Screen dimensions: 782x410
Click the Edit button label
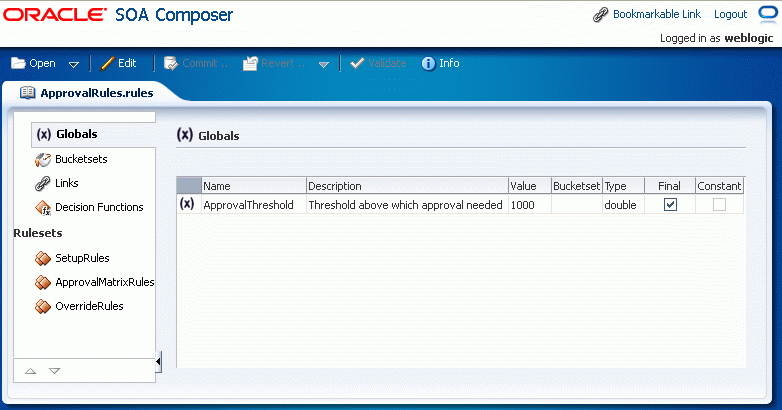coord(127,63)
